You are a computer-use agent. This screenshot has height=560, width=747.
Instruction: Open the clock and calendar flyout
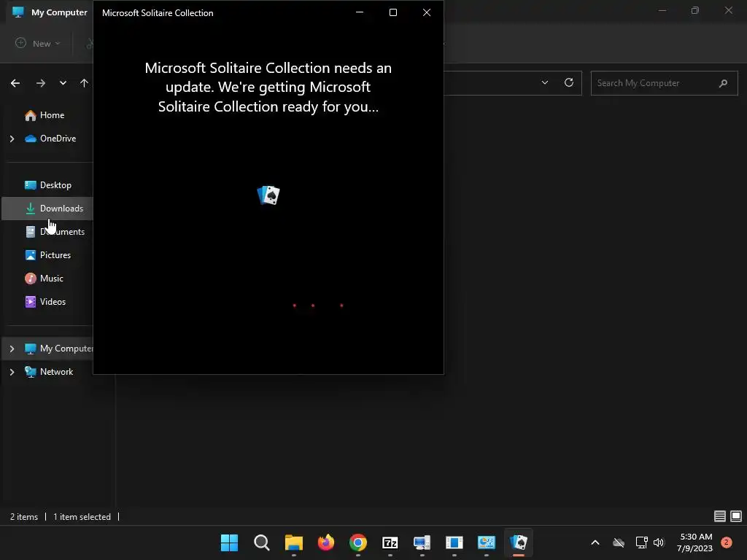694,542
